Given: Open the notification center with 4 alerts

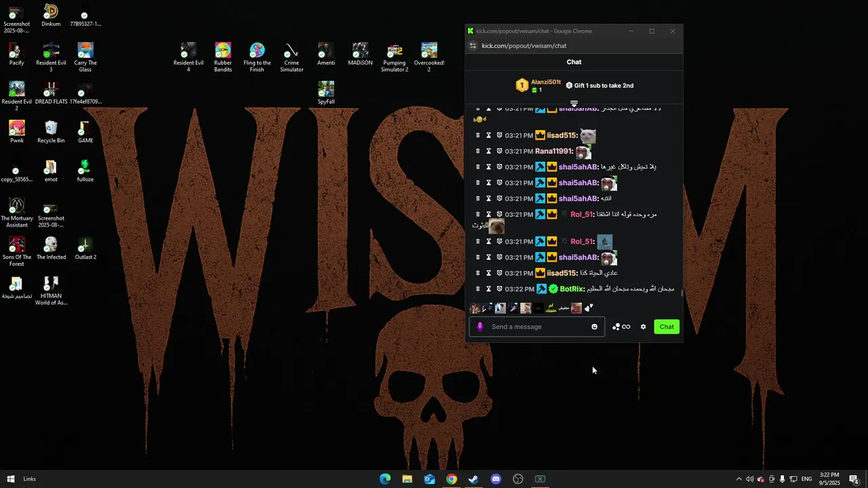Looking at the screenshot, I should click(x=854, y=479).
